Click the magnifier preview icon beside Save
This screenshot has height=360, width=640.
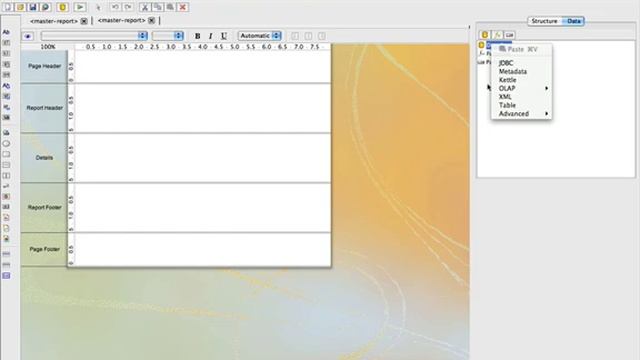tap(46, 7)
